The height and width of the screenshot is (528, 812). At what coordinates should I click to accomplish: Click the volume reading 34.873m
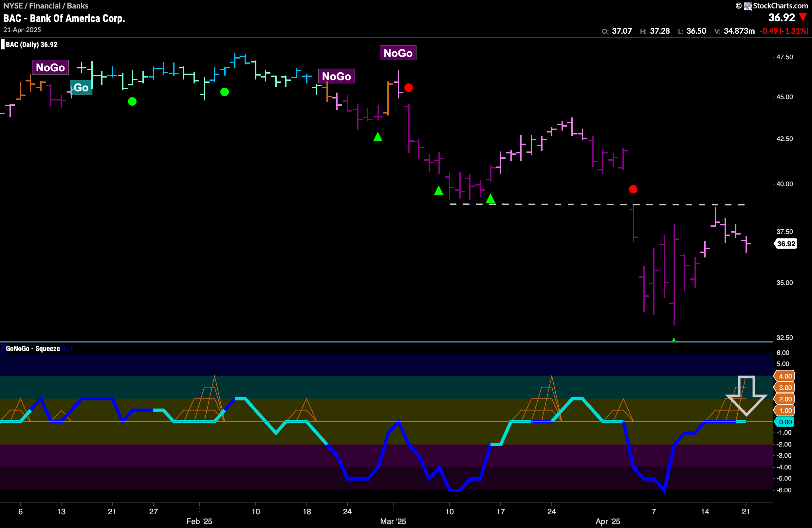739,31
